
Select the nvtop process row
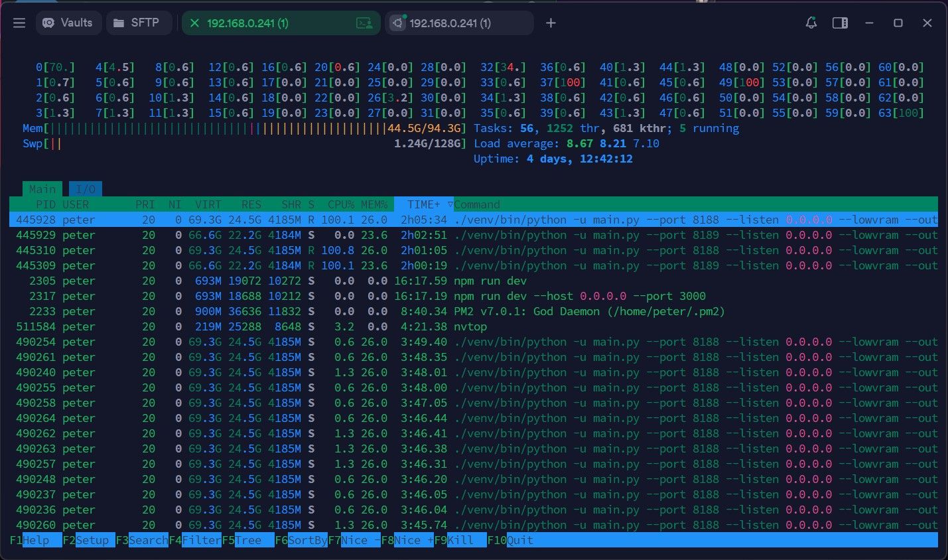tap(474, 326)
